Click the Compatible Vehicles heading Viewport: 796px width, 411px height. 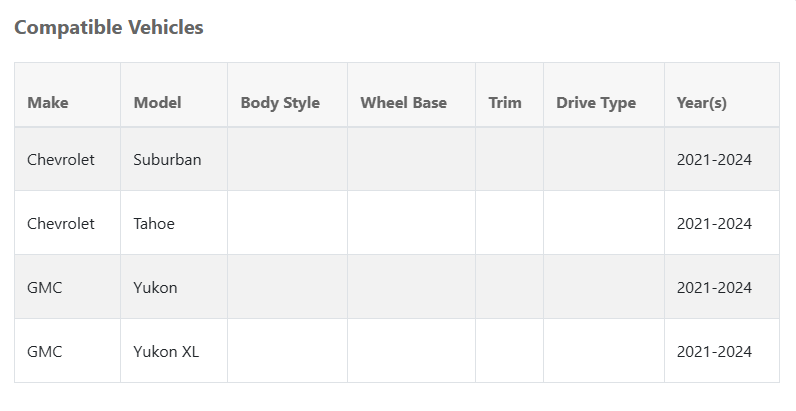[109, 28]
